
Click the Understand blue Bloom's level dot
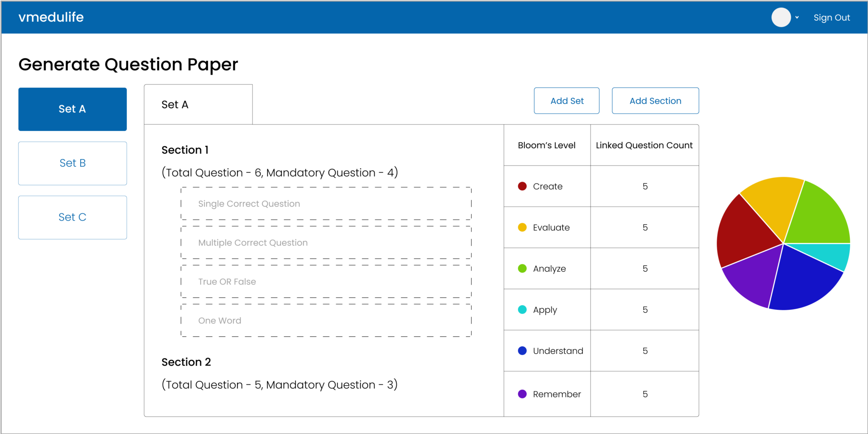pos(522,351)
